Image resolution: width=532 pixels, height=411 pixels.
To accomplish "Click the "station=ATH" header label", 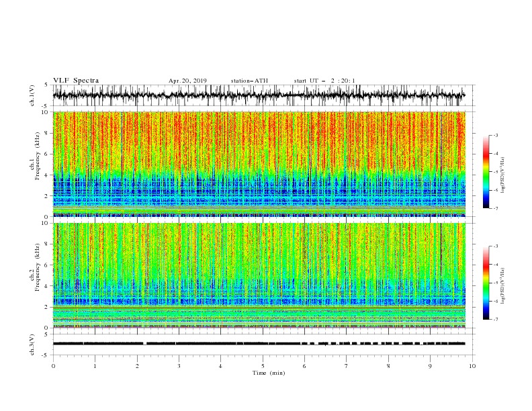I will pyautogui.click(x=249, y=81).
